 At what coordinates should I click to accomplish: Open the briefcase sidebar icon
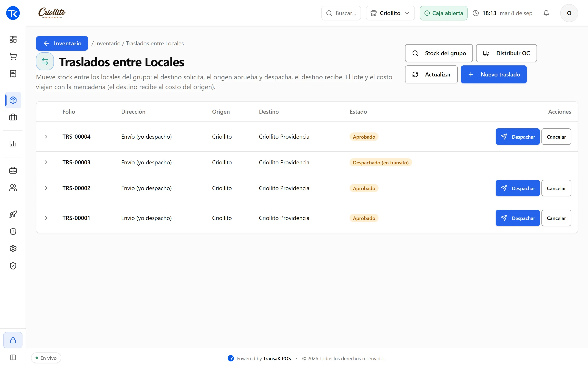(13, 170)
